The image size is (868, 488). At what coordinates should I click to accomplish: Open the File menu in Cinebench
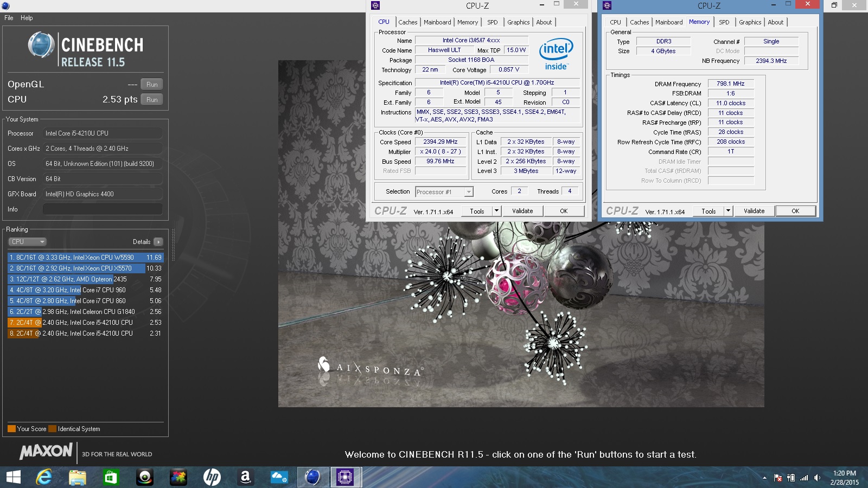tap(9, 18)
